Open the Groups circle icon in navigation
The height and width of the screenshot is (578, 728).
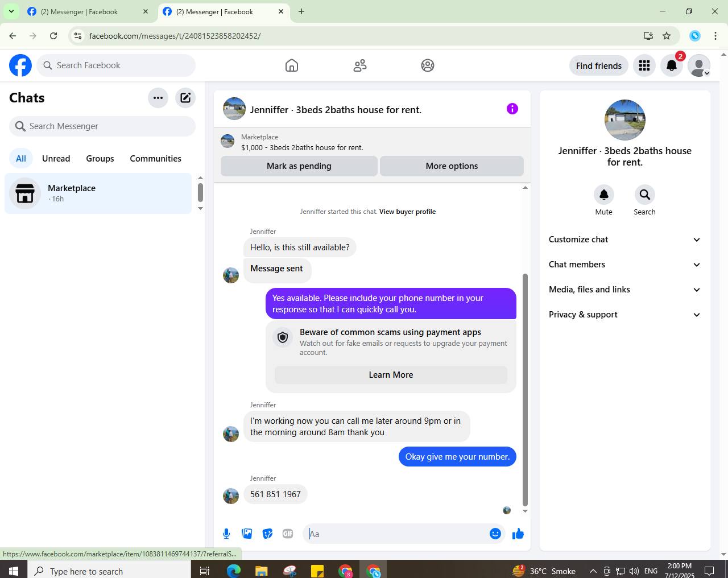pos(428,65)
